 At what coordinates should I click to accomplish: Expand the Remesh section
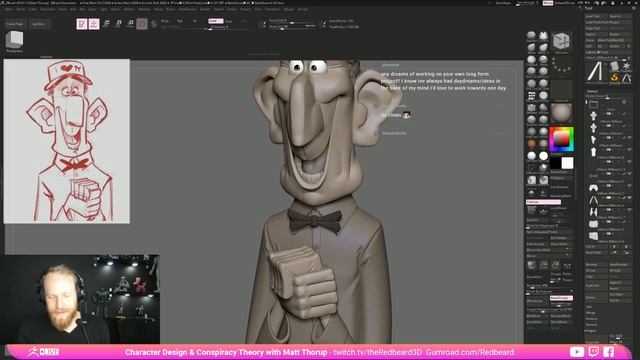591,324
